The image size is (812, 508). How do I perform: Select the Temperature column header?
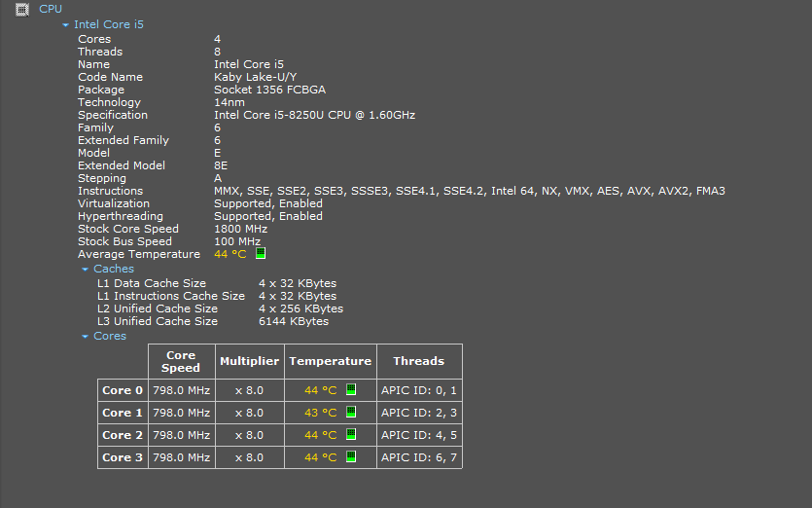(330, 361)
